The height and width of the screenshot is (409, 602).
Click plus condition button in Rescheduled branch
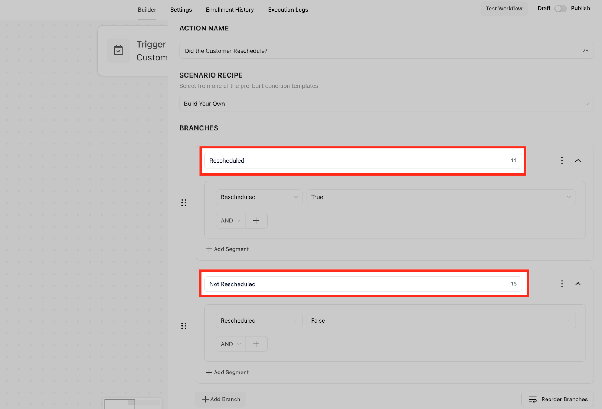coord(256,221)
